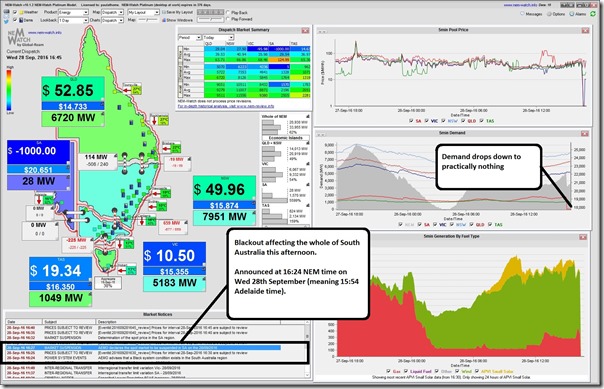The image size is (604, 389).
Task: Open the Messages icon
Action: (523, 14)
